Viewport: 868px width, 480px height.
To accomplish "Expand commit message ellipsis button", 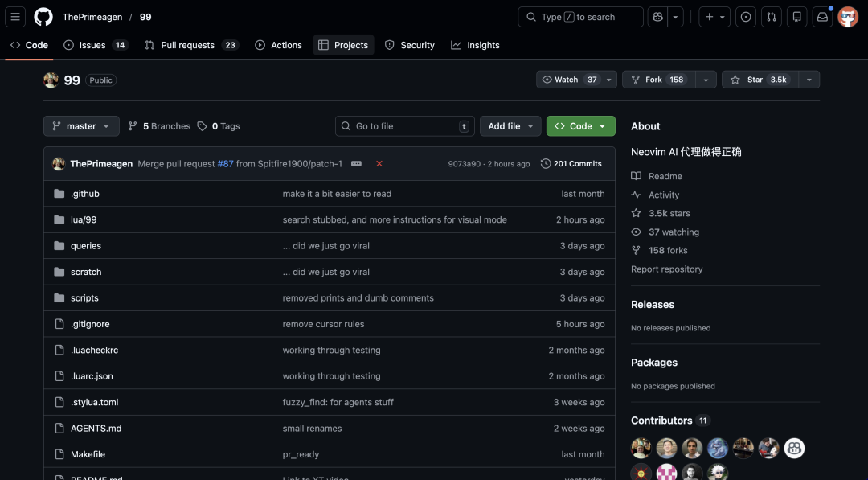I will [357, 164].
